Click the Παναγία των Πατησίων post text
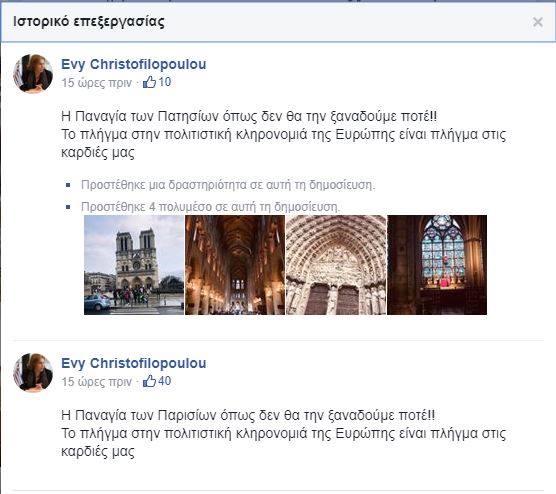Viewport: 556px width, 494px height. 284,134
